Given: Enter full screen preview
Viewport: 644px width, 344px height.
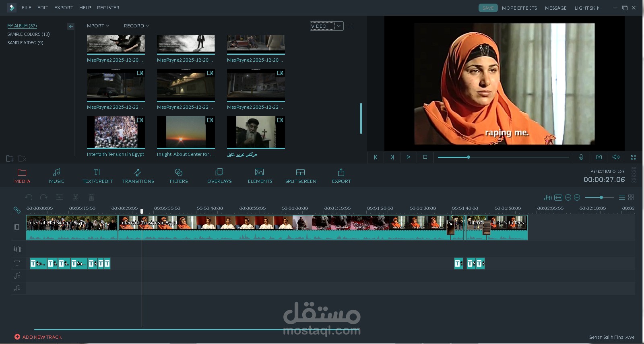Looking at the screenshot, I should click(633, 157).
